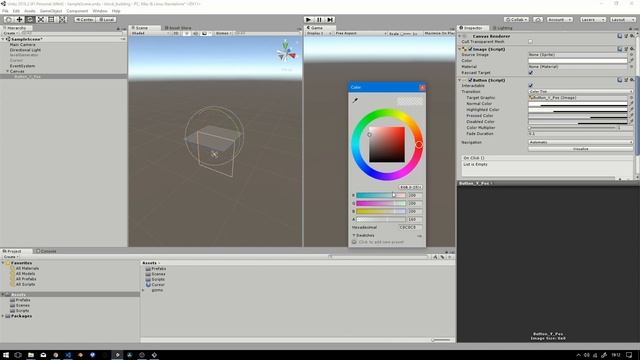Click Target Graphic object picker circle

click(x=632, y=98)
